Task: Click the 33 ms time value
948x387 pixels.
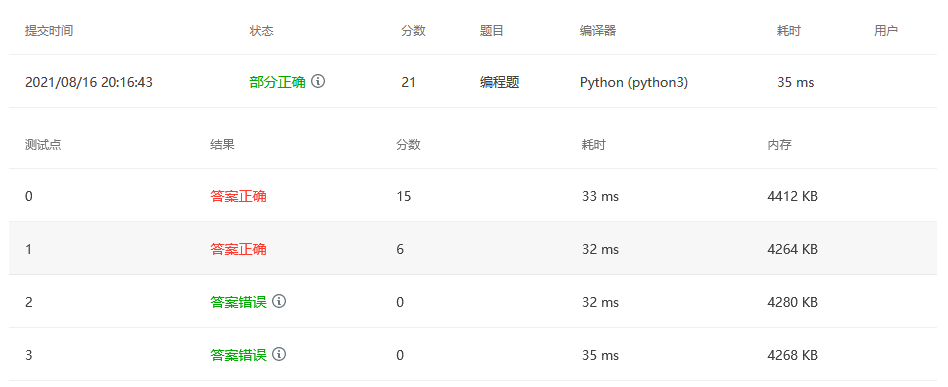Action: (600, 196)
